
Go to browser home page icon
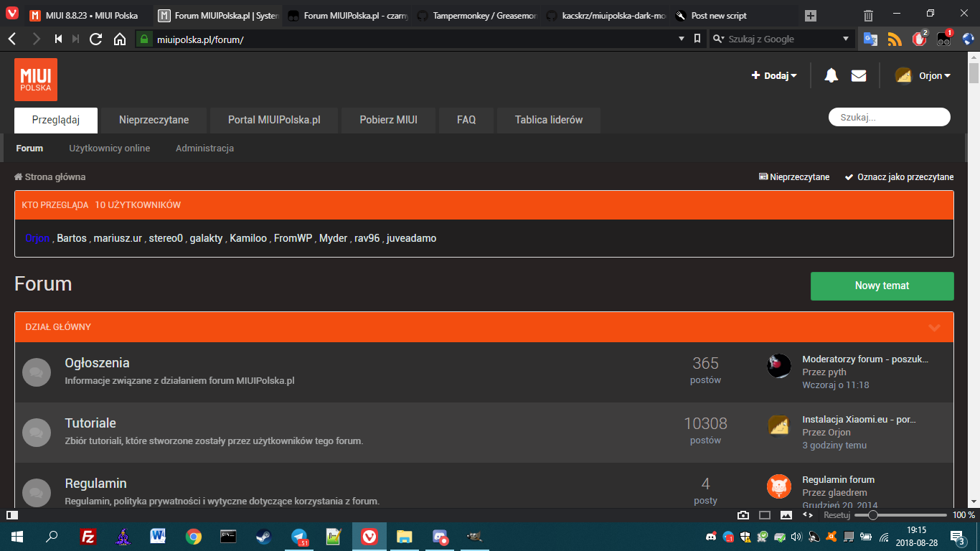point(120,39)
